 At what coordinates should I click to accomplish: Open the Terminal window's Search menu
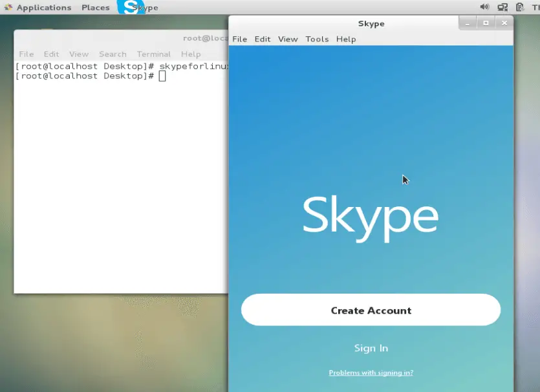[113, 54]
